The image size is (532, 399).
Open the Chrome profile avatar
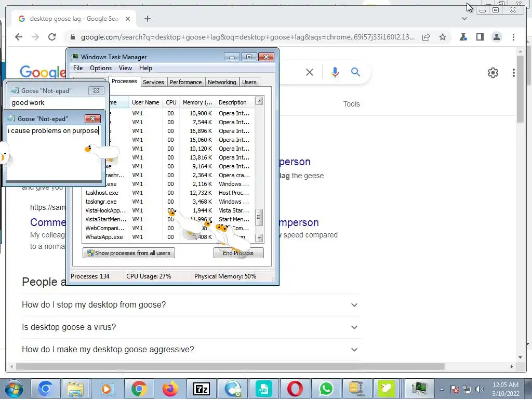point(496,37)
